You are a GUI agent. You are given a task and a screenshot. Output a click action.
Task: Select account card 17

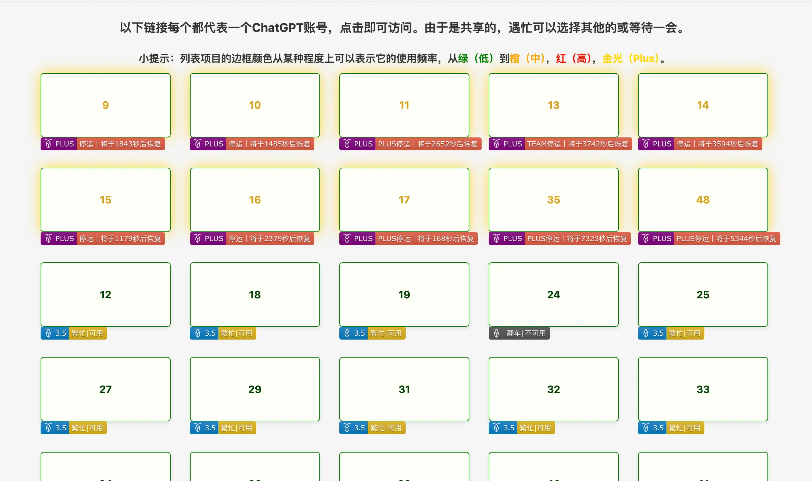point(404,200)
